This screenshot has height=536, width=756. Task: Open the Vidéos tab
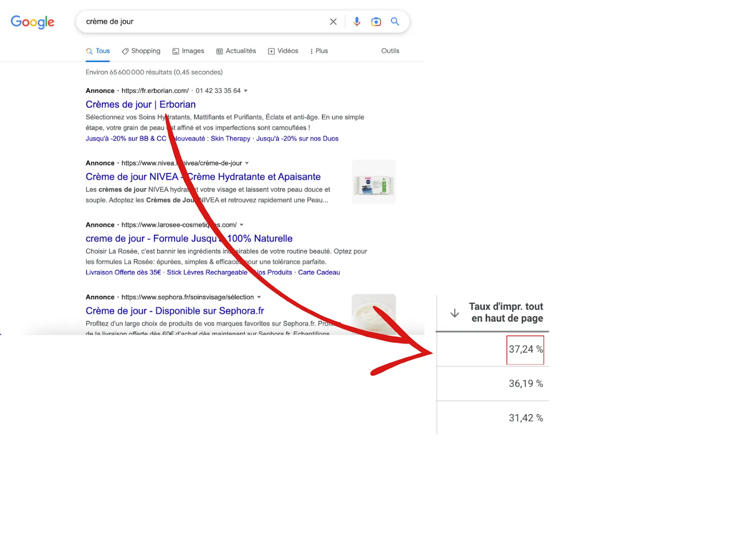(283, 51)
